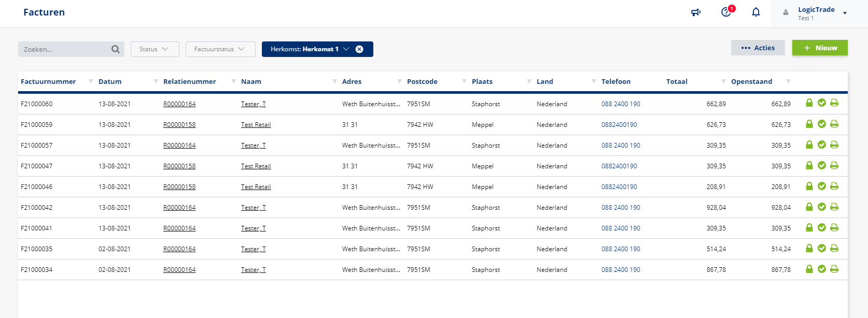This screenshot has height=318, width=868.
Task: Click the green checkmark icon for F21000059
Action: (x=822, y=124)
